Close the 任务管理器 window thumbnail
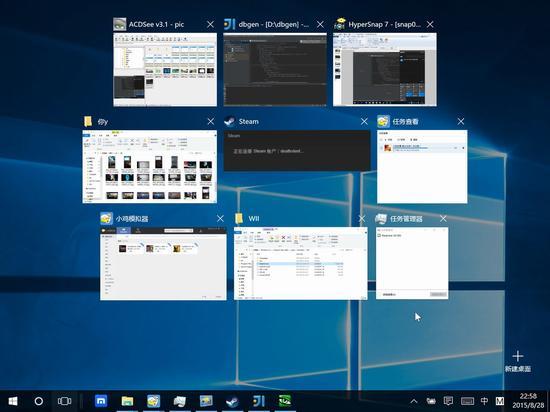 tap(443, 219)
